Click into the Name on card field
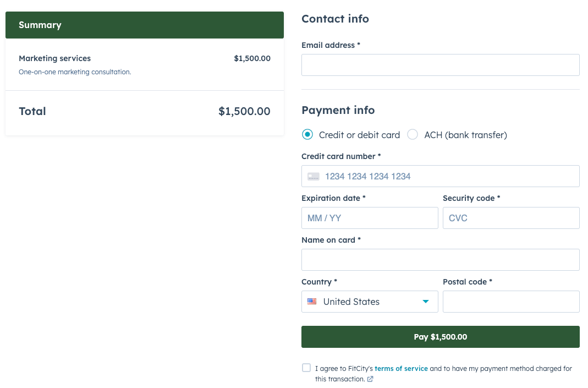The height and width of the screenshot is (388, 588). (440, 259)
